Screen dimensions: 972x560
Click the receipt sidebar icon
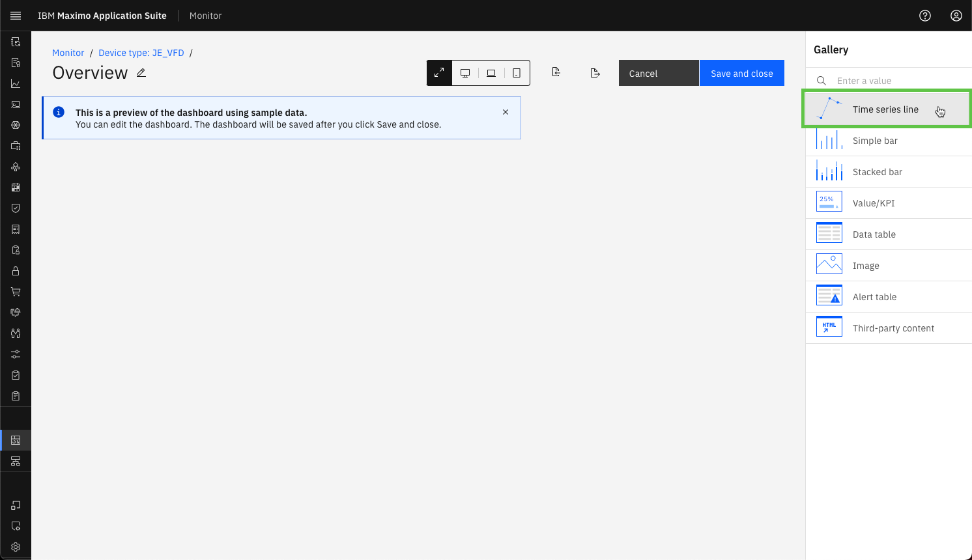(x=16, y=229)
